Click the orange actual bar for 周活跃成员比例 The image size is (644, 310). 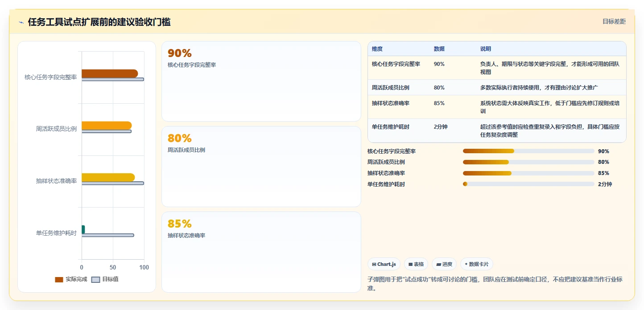pos(107,126)
